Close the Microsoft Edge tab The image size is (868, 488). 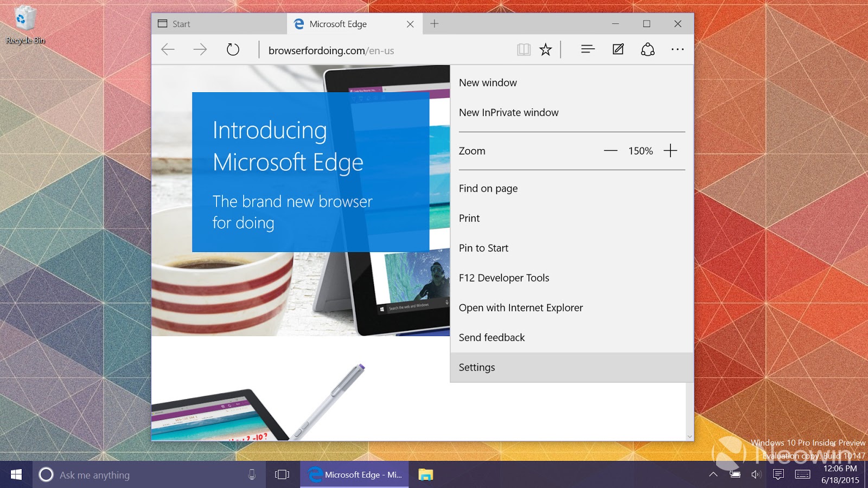410,24
